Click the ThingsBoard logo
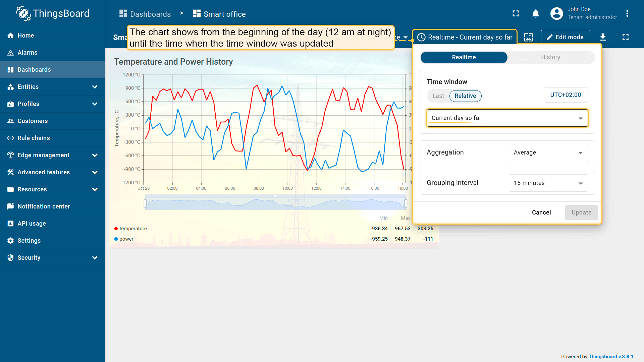The height and width of the screenshot is (362, 644). coord(53,13)
